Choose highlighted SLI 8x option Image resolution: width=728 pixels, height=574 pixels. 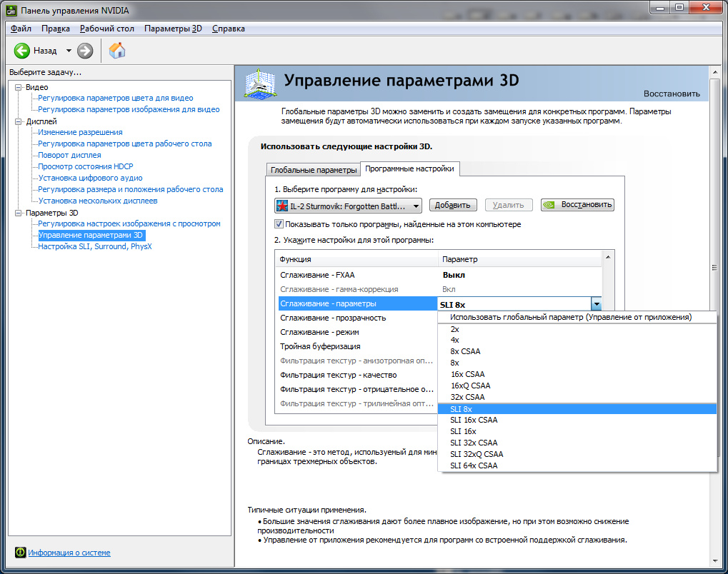click(x=577, y=409)
